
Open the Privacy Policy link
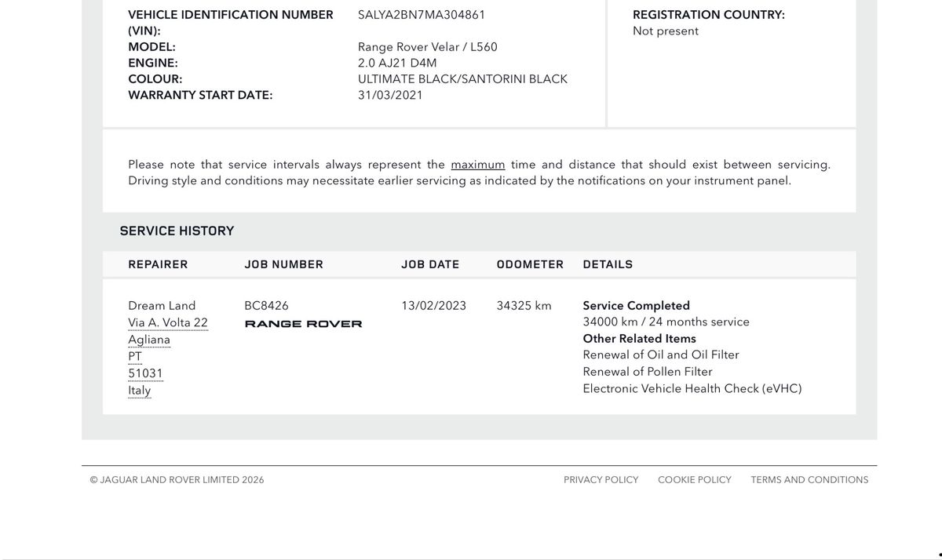tap(601, 480)
